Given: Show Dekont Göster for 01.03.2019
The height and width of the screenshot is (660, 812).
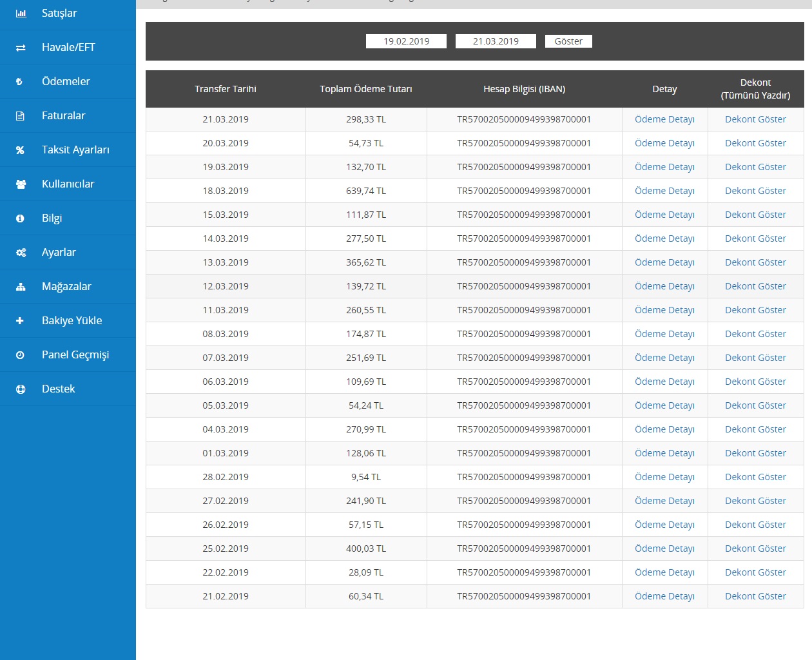Looking at the screenshot, I should coord(755,453).
